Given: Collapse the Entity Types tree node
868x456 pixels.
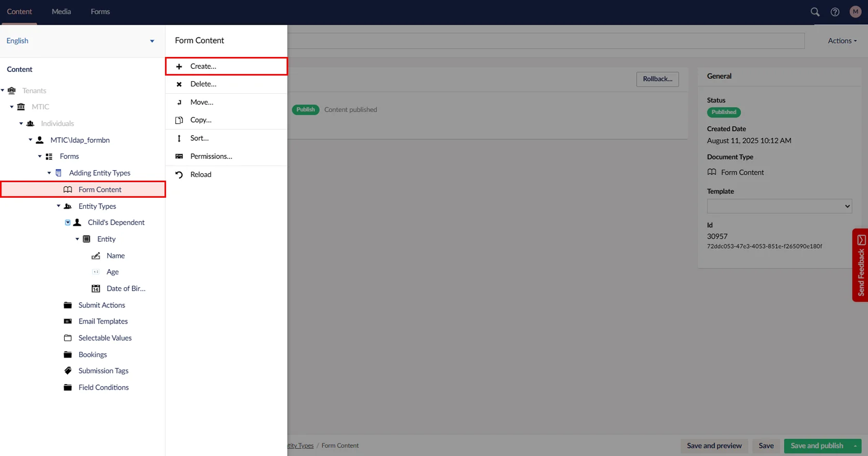Looking at the screenshot, I should click(x=58, y=206).
